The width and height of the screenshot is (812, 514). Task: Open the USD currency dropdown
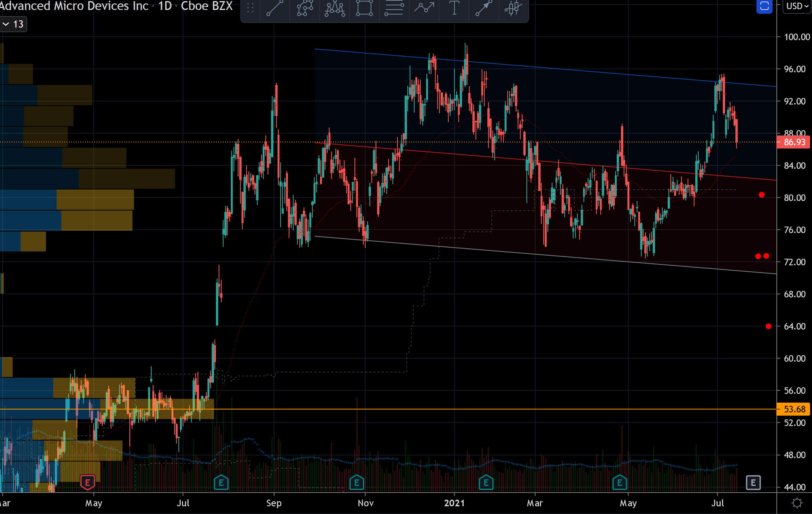tap(797, 6)
